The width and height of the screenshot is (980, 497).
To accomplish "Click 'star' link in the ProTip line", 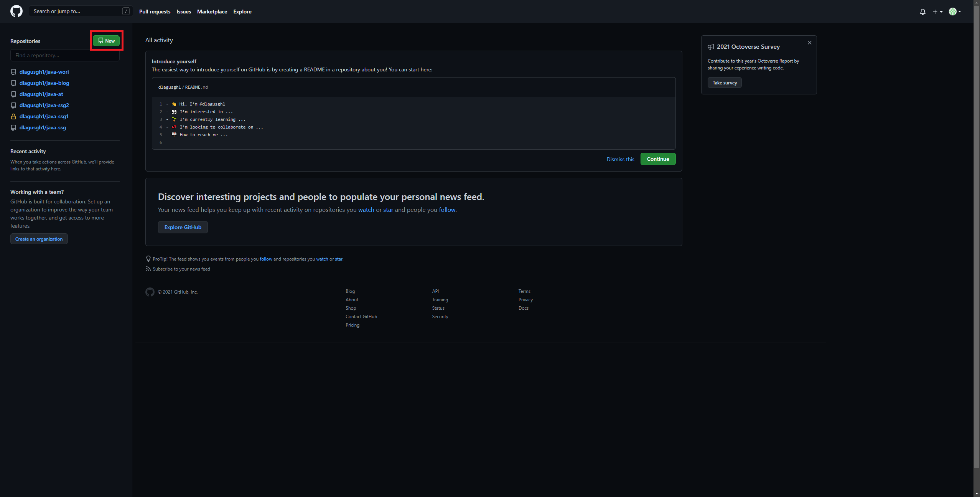I will (x=339, y=259).
